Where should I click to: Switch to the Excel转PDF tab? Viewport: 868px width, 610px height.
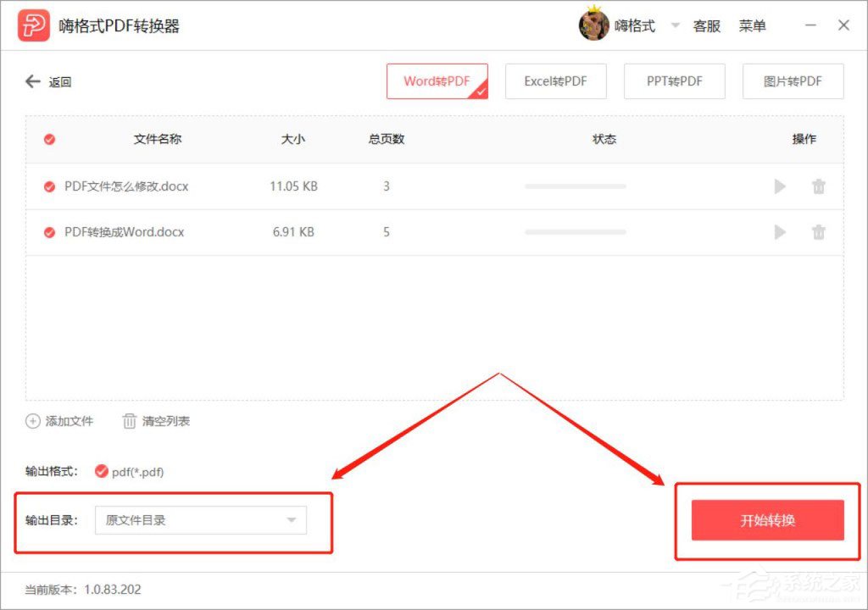(x=555, y=81)
